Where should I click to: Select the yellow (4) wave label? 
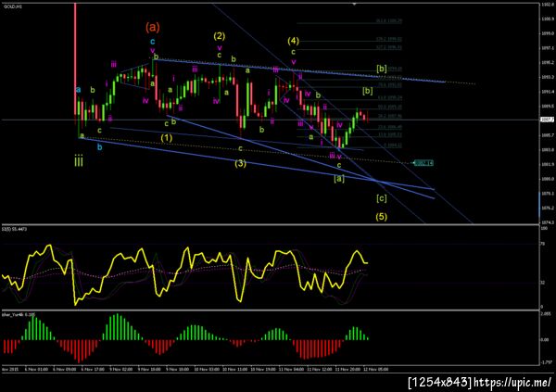tap(293, 41)
